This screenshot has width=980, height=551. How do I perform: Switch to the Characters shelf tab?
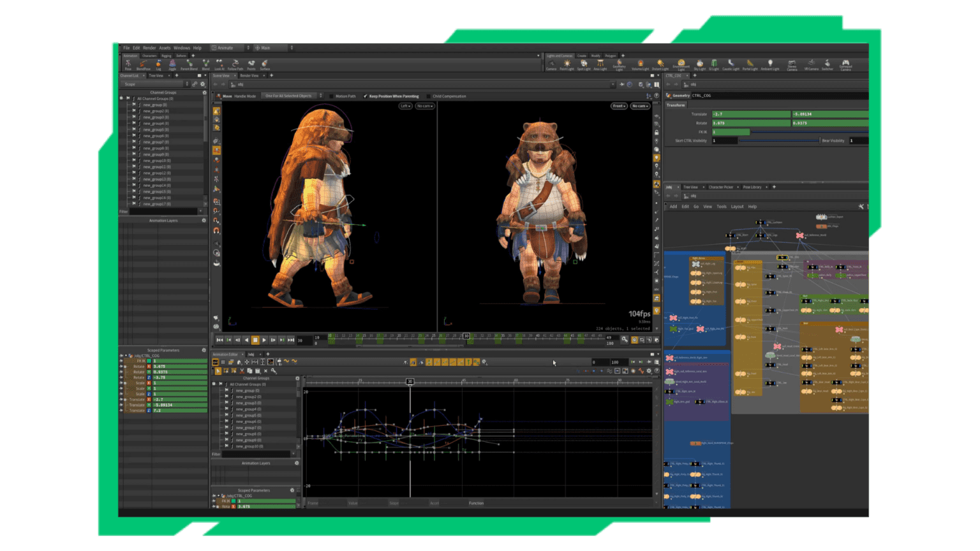(x=149, y=55)
